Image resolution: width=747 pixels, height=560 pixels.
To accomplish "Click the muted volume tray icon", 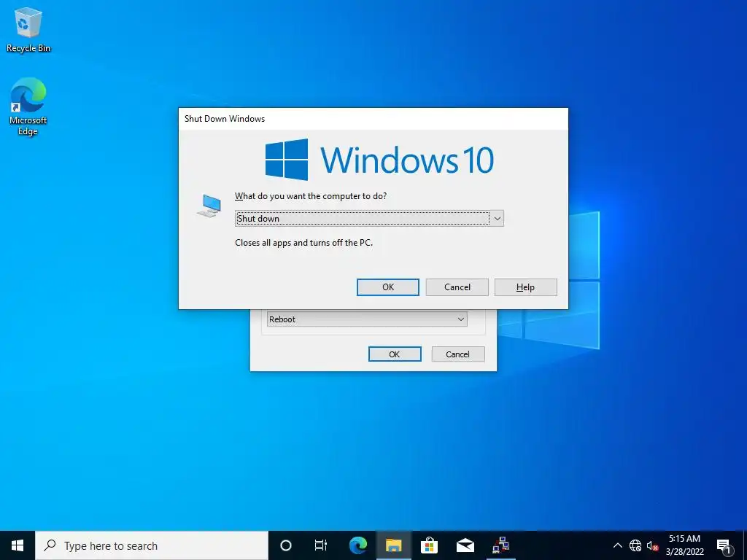I will tap(652, 545).
